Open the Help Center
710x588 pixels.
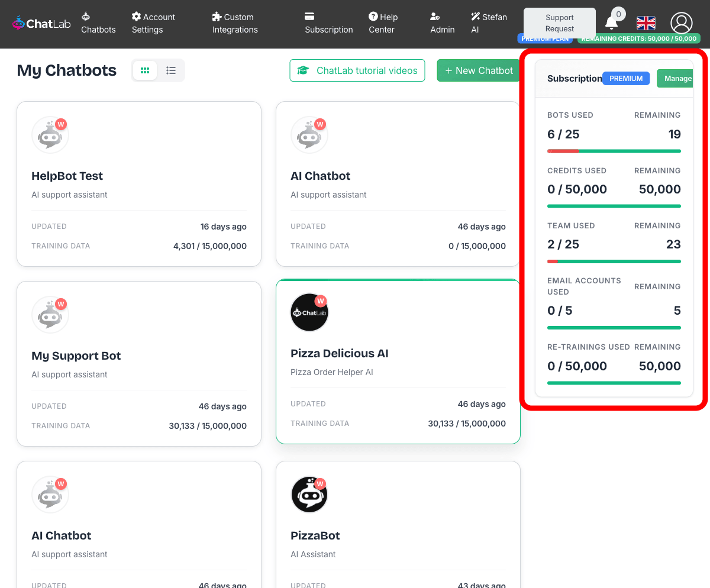[383, 23]
